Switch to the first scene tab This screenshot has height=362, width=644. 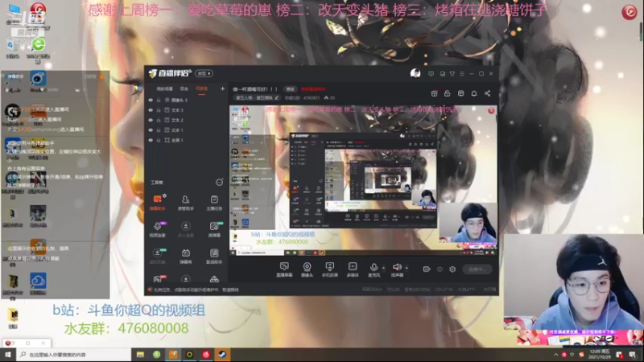click(165, 88)
